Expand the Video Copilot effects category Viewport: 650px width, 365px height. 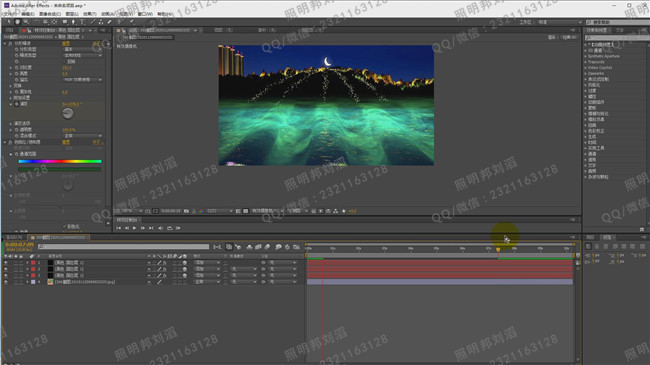pos(599,68)
